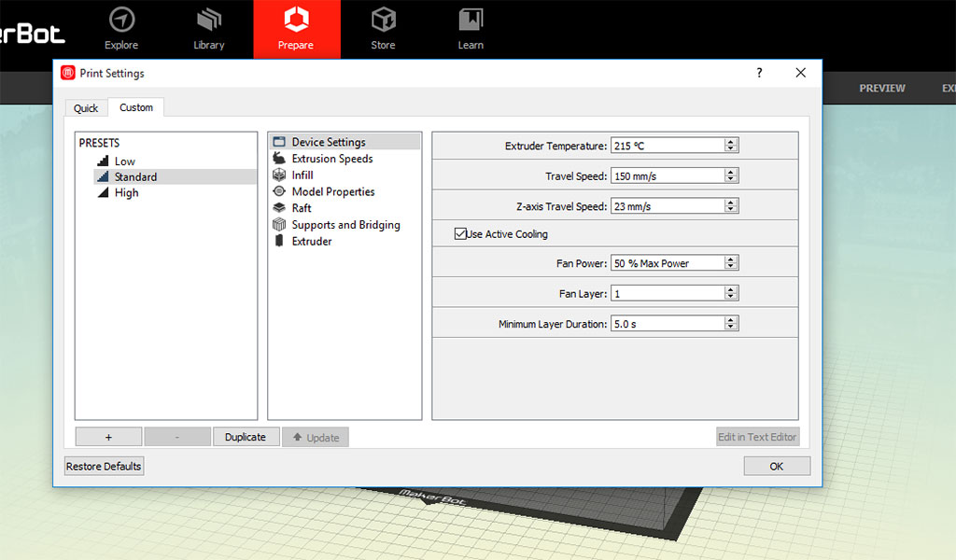Decrease Extruder Temperature with down arrow
The height and width of the screenshot is (560, 956).
pos(730,148)
